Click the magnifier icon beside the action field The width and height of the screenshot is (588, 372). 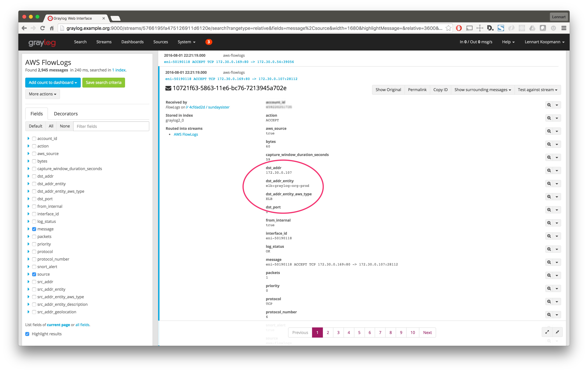[549, 118]
